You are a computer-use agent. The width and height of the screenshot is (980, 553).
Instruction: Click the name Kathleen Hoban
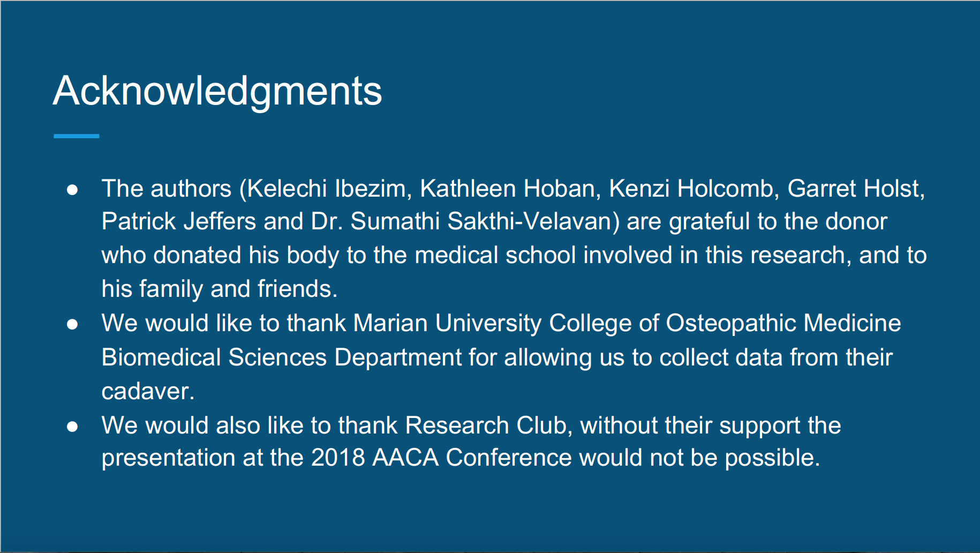pos(507,189)
